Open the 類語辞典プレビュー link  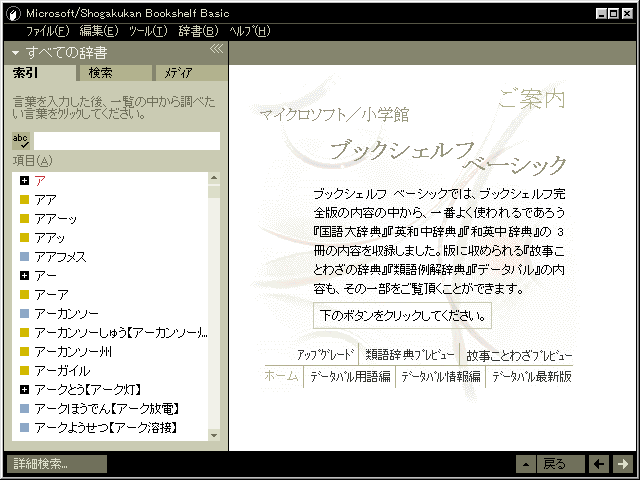click(x=409, y=355)
